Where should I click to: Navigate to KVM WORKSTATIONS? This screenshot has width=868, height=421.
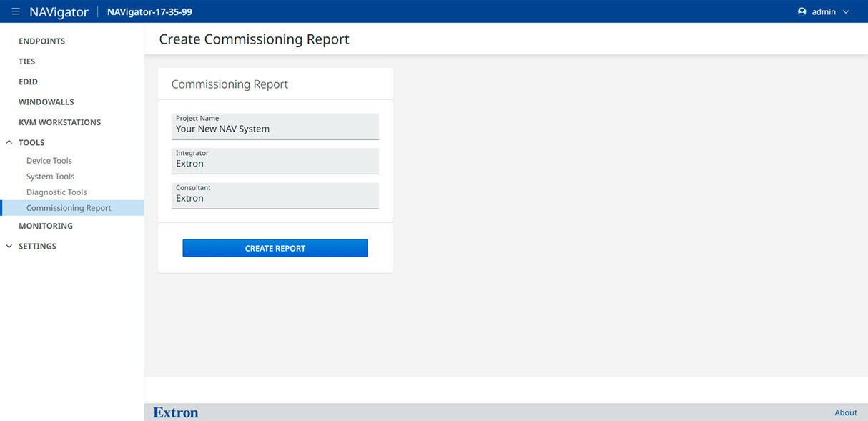59,122
